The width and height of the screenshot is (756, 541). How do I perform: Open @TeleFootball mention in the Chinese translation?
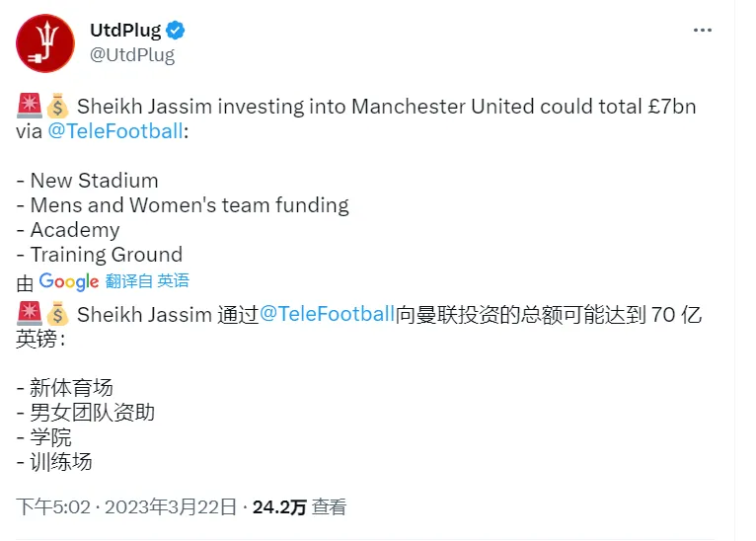tap(328, 314)
